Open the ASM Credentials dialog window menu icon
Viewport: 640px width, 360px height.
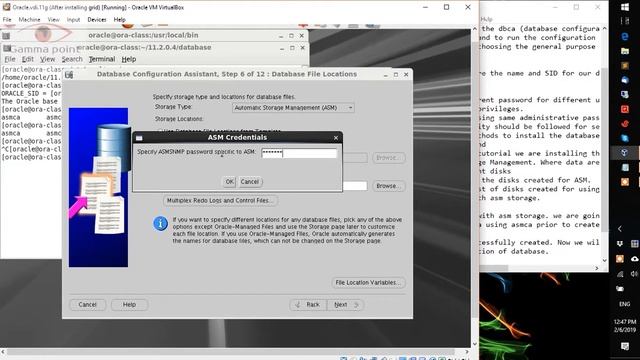(x=139, y=138)
